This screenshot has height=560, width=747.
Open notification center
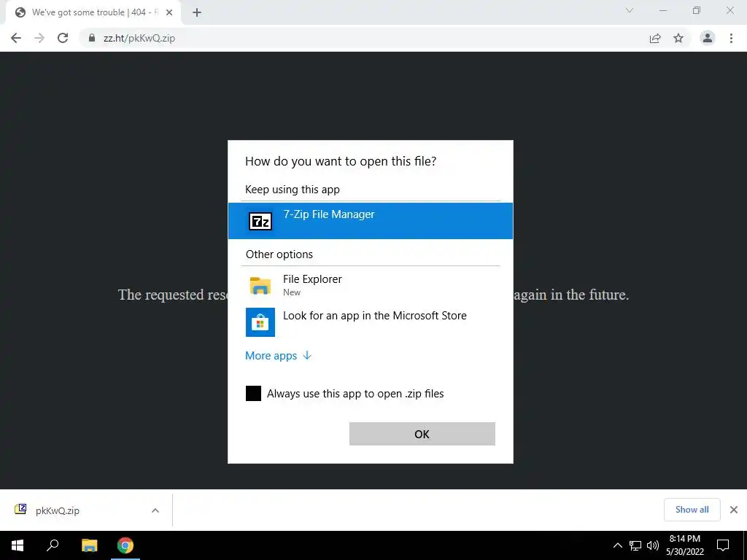(723, 545)
